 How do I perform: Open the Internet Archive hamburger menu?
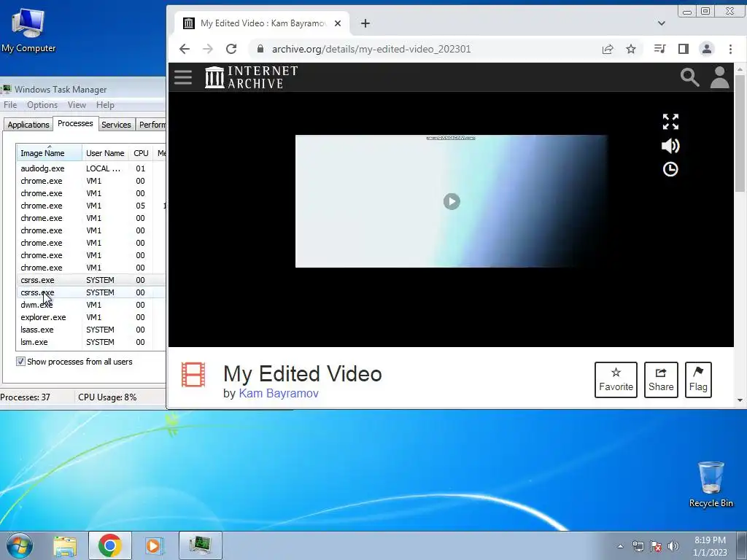pos(183,77)
